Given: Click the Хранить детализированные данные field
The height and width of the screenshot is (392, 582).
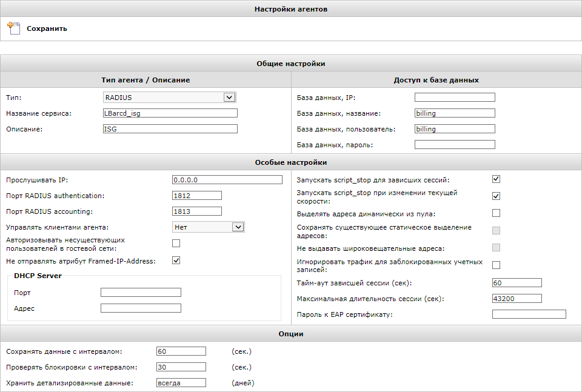Looking at the screenshot, I should 181,383.
